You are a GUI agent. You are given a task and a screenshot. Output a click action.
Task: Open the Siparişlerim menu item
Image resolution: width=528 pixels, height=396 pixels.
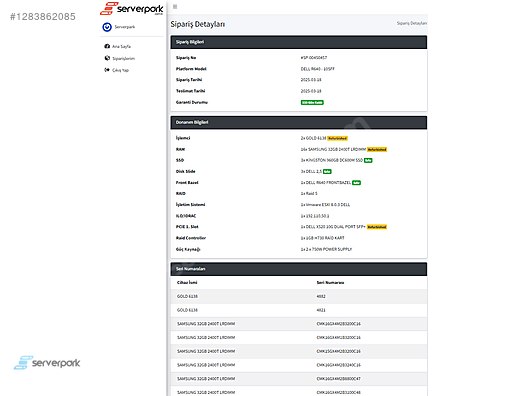coord(123,58)
